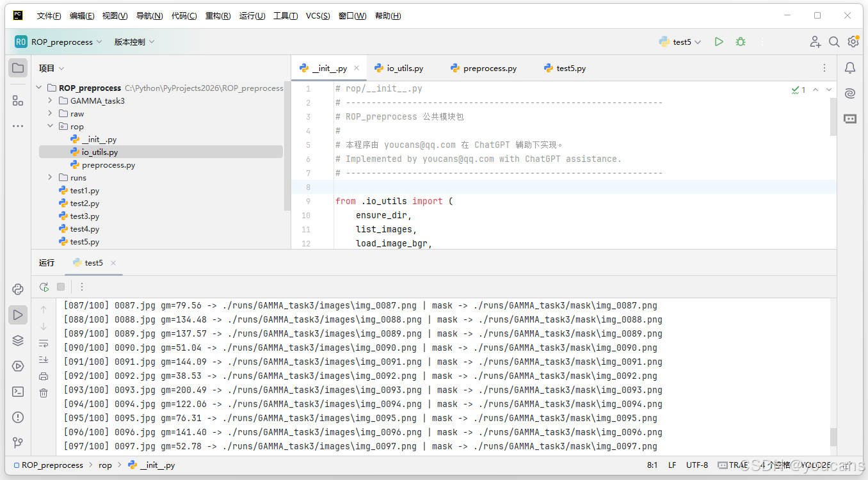The height and width of the screenshot is (480, 868).
Task: Close the __init__.py editor tab
Action: point(357,68)
